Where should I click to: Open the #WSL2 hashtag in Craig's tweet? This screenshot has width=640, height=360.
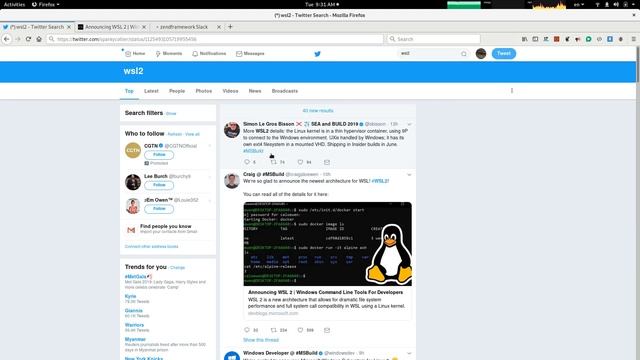[380, 181]
